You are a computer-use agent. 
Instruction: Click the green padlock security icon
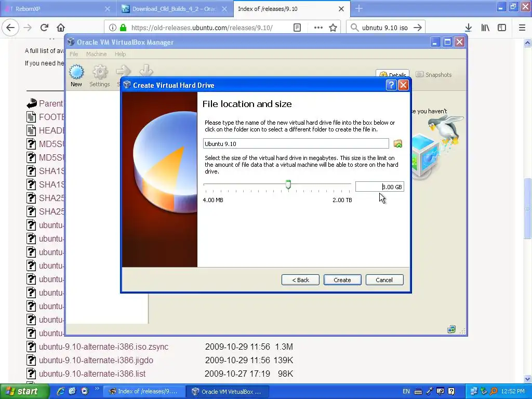[x=123, y=28]
